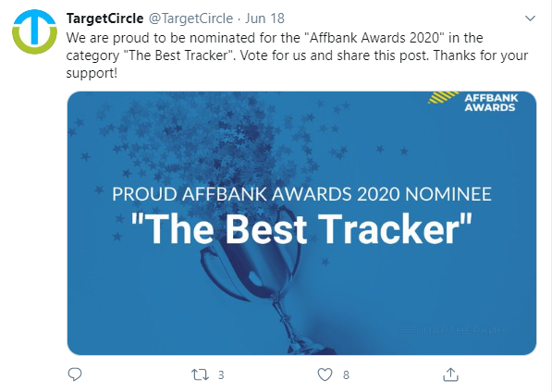Click the "PROUD AFFBANK AWARDS 2020 NOMINEE" line
552x392 pixels.
pos(301,194)
